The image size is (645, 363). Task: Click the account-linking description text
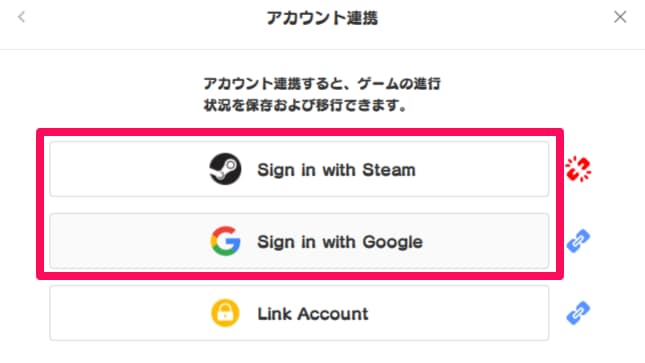[x=322, y=94]
